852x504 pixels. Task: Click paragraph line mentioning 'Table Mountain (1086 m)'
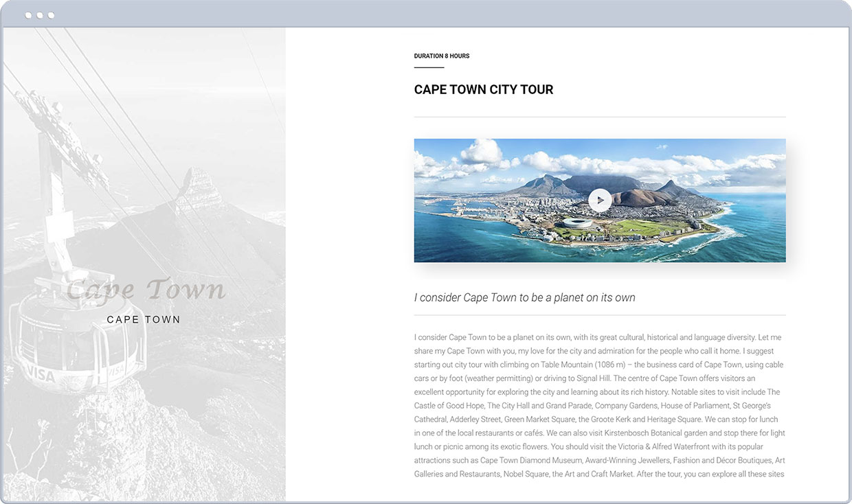click(x=599, y=365)
